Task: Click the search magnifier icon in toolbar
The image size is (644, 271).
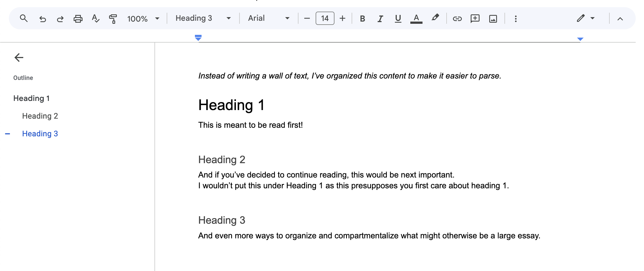Action: click(x=24, y=19)
